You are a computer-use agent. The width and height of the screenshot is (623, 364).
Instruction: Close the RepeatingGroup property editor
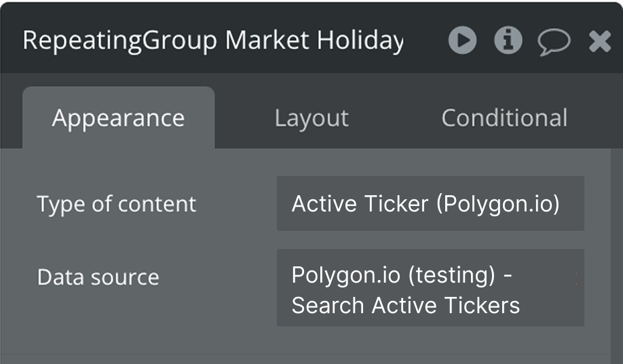coord(600,41)
